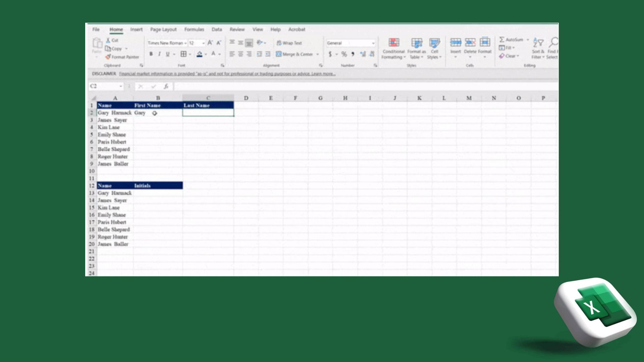Click the Cut scissors icon
The width and height of the screenshot is (644, 362).
108,40
